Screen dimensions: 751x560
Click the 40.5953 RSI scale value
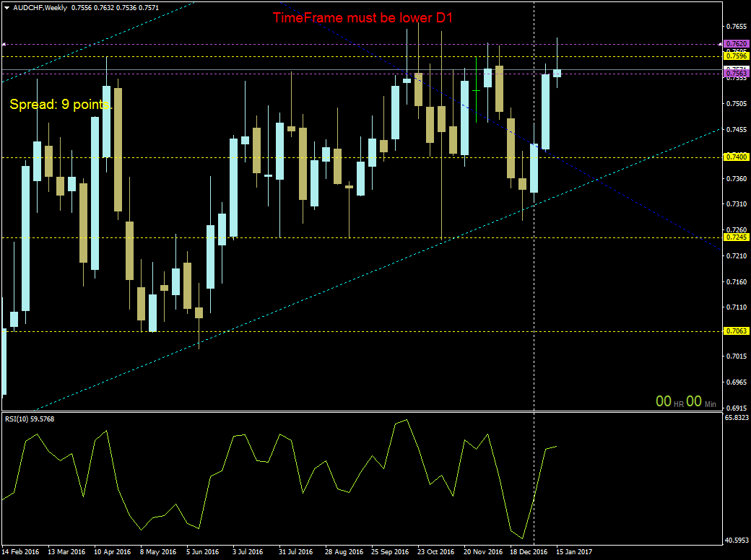coord(737,541)
